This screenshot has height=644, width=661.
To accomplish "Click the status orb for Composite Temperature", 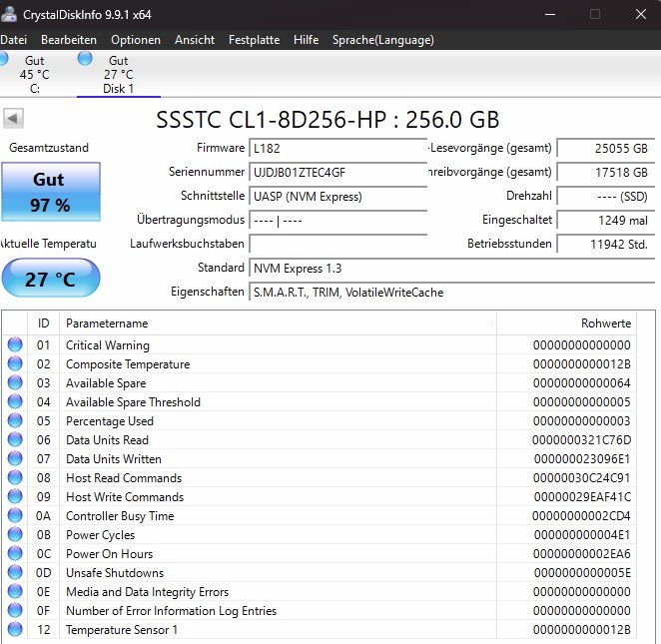I will click(15, 363).
